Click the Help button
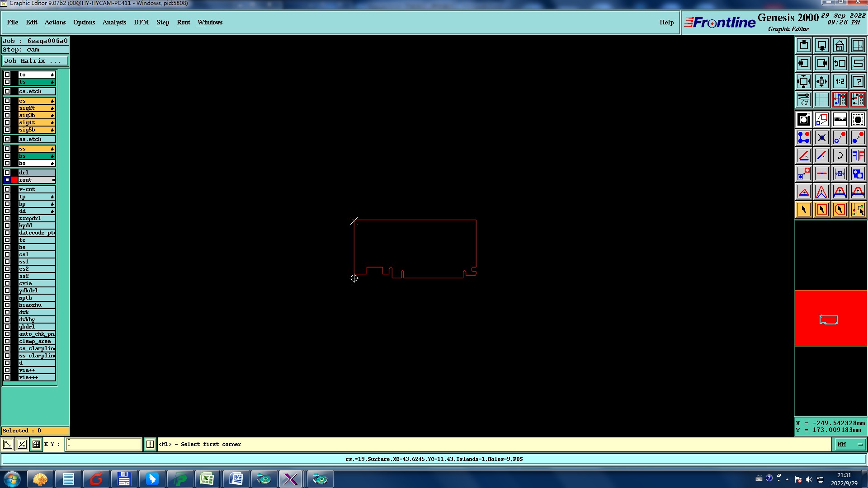The image size is (868, 488). [x=666, y=22]
